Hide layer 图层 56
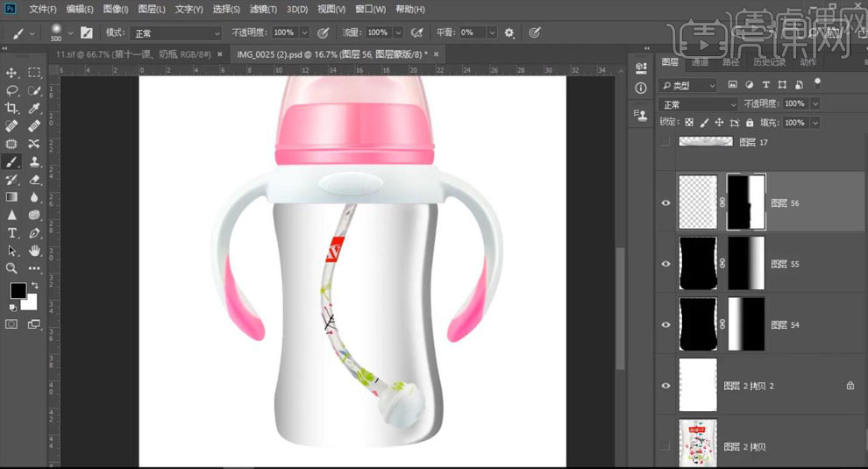Screen dimensions: 868x469 (x=665, y=203)
